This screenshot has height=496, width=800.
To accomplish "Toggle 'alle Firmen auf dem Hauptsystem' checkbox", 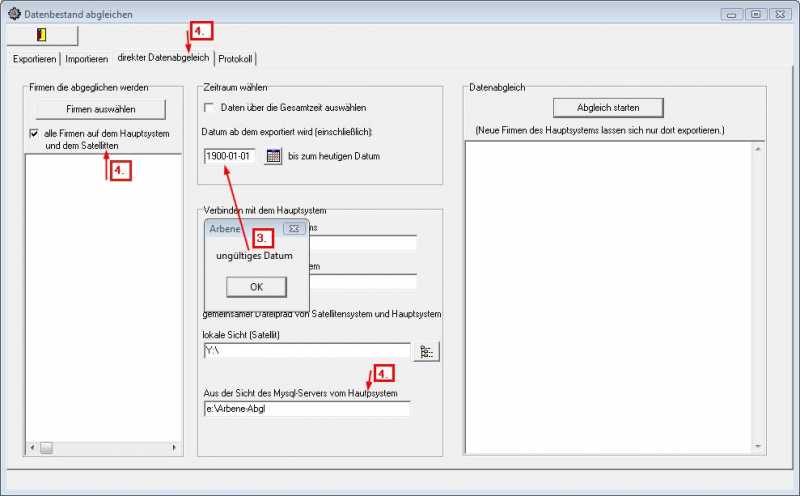I will point(35,134).
